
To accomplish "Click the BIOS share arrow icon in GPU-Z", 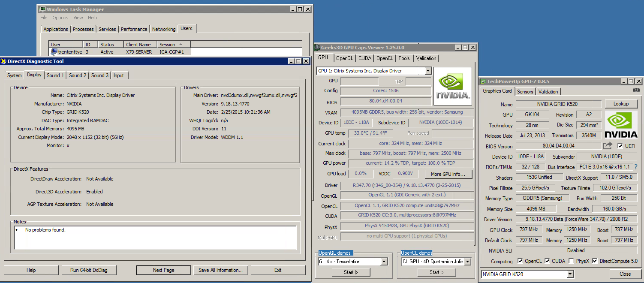I will 608,146.
